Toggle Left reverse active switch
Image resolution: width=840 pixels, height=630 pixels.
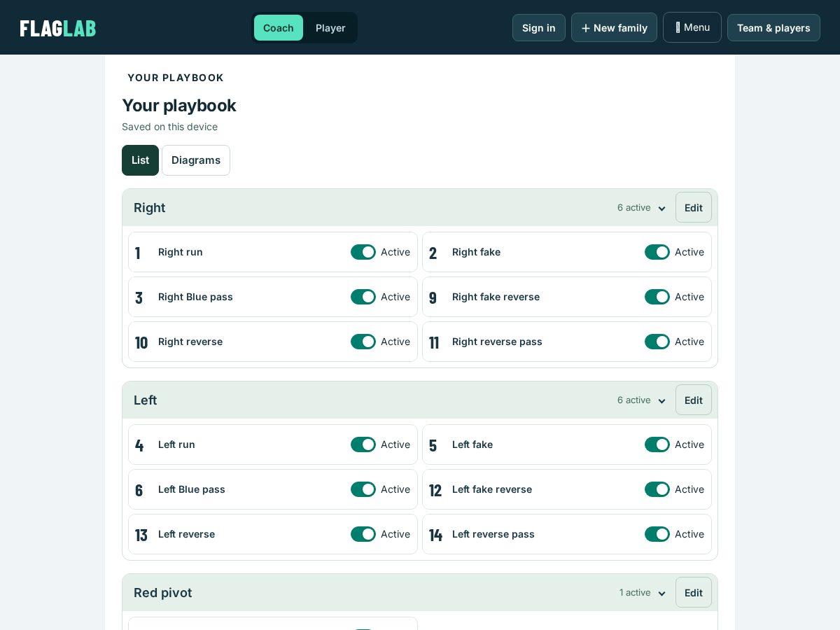[x=363, y=534]
